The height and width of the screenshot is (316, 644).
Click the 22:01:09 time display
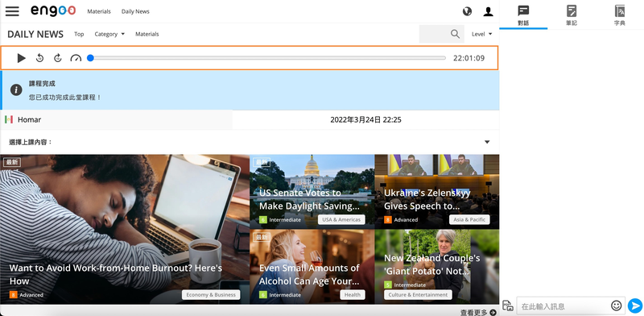pos(469,58)
